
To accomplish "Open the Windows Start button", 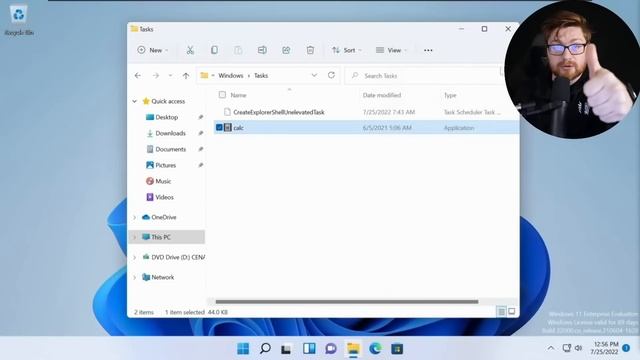I will pyautogui.click(x=243, y=349).
